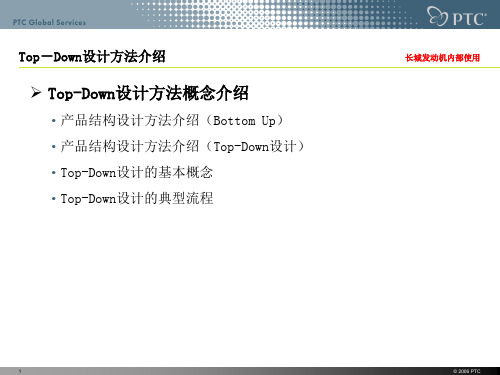Click Top-Down设计的基本概念 bullet text
This screenshot has height=375, width=500.
click(137, 172)
